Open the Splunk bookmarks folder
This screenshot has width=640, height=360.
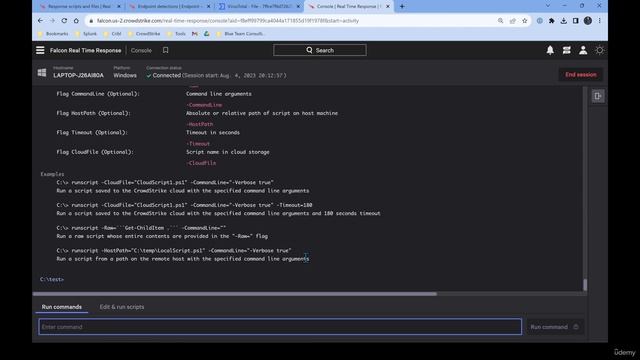pyautogui.click(x=85, y=34)
